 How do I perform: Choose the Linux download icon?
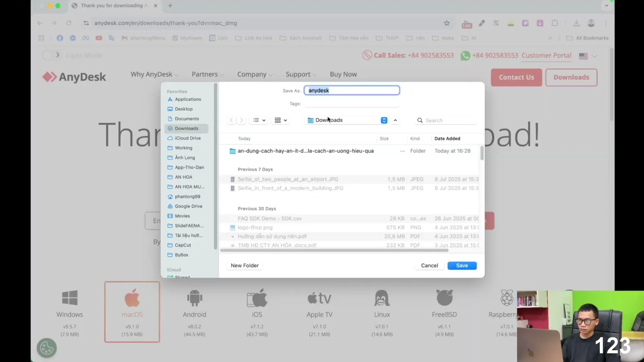(382, 298)
